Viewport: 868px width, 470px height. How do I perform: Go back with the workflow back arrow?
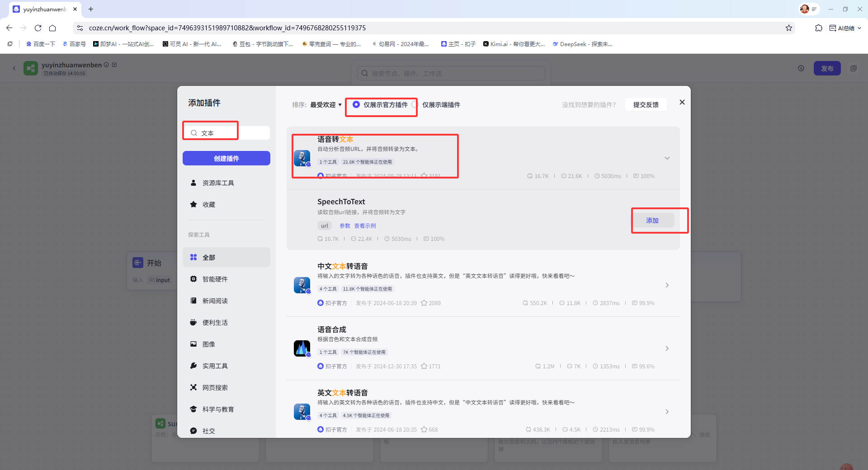14,68
